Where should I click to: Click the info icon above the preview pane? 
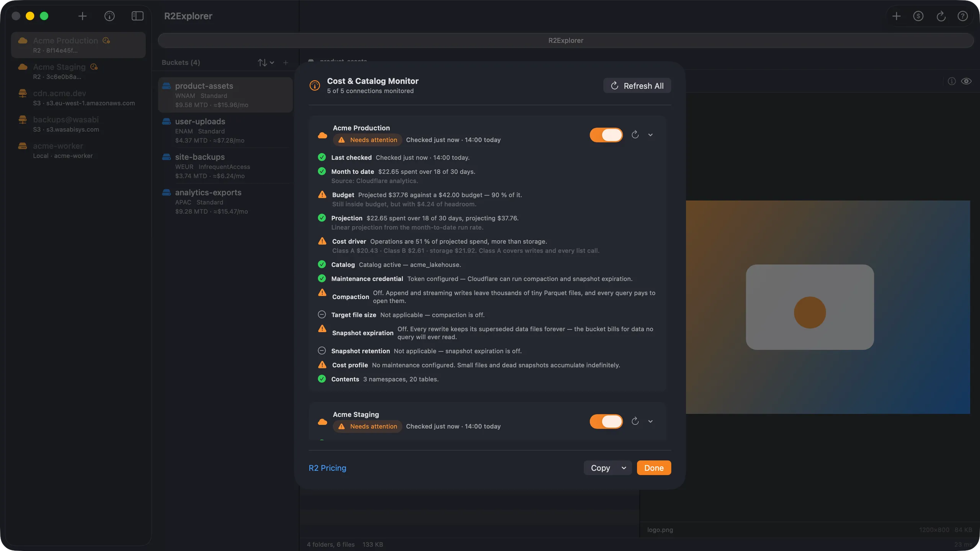coord(952,81)
